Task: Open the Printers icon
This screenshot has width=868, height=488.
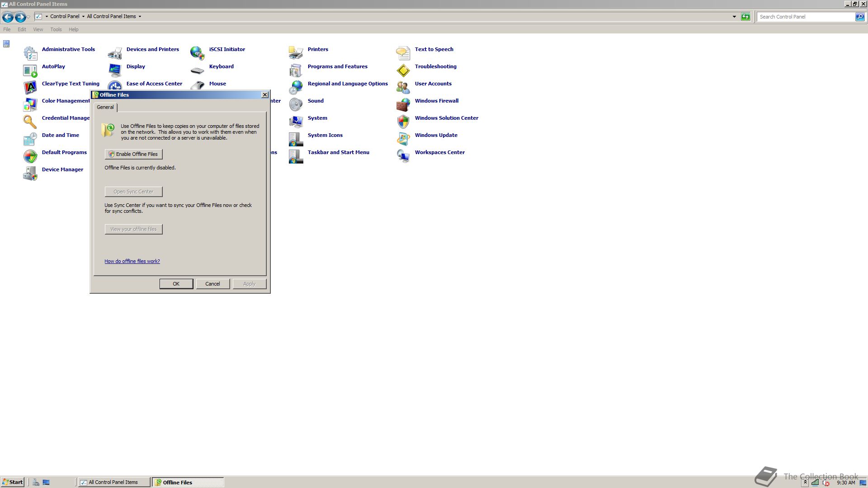Action: pos(296,53)
